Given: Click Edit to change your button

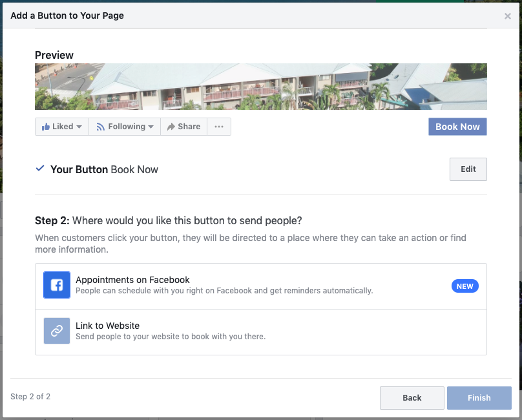Looking at the screenshot, I should coord(468,169).
